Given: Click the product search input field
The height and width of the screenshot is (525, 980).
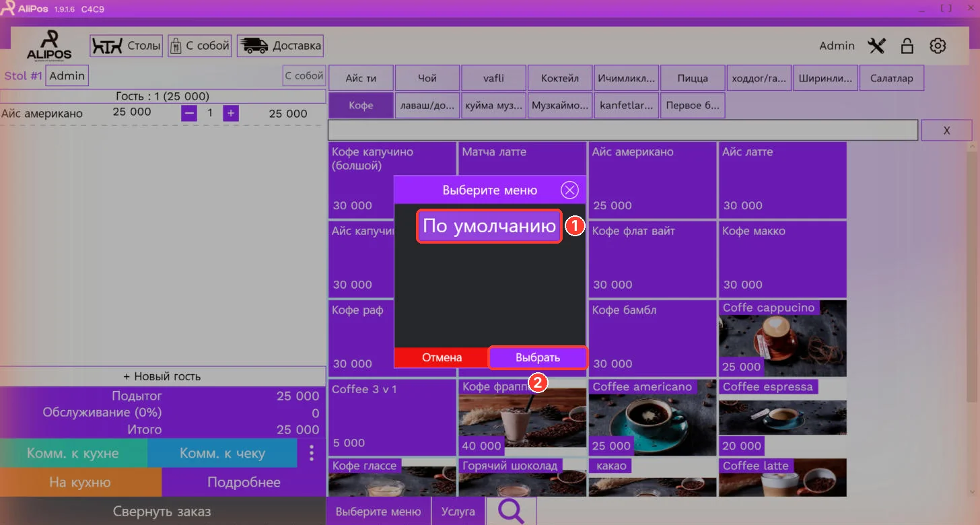Looking at the screenshot, I should pyautogui.click(x=623, y=130).
